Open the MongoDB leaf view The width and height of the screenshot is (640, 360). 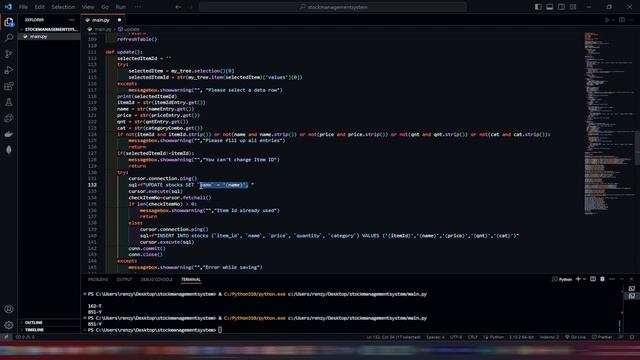(x=9, y=150)
